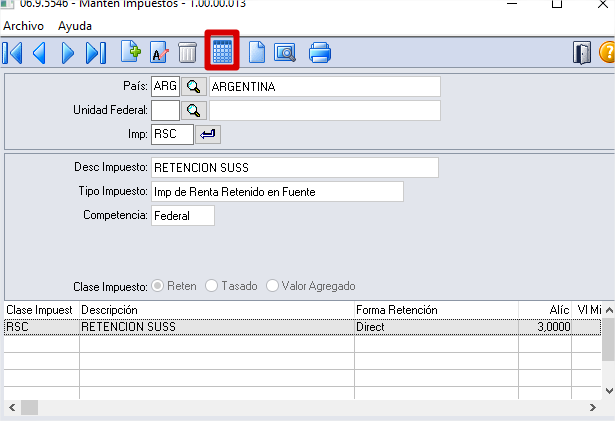Select the Reten radio button
This screenshot has width=615, height=421.
(158, 286)
